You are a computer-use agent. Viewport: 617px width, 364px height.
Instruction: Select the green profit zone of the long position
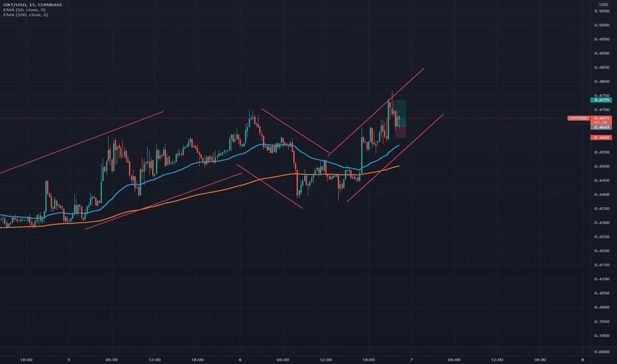pyautogui.click(x=401, y=113)
